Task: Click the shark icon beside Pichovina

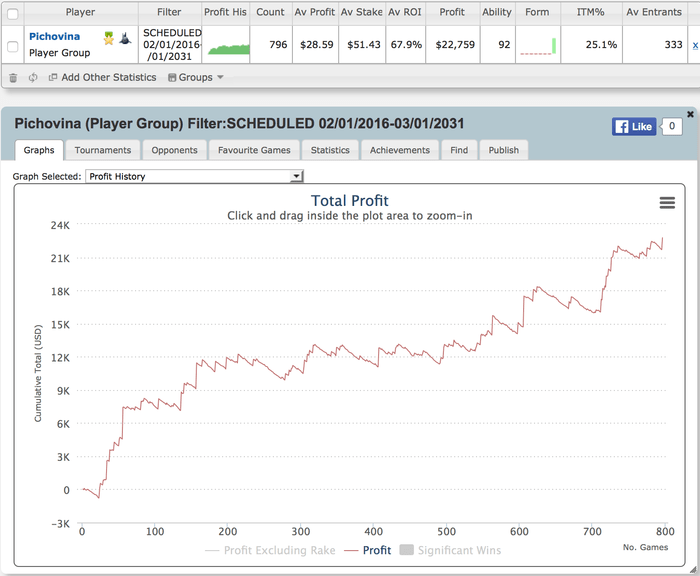Action: tap(125, 38)
